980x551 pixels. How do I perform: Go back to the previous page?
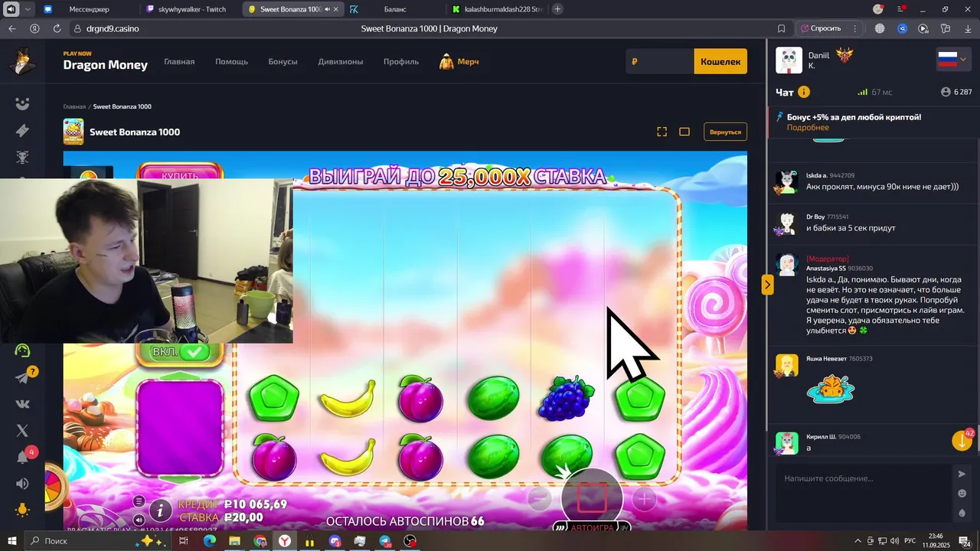11,28
